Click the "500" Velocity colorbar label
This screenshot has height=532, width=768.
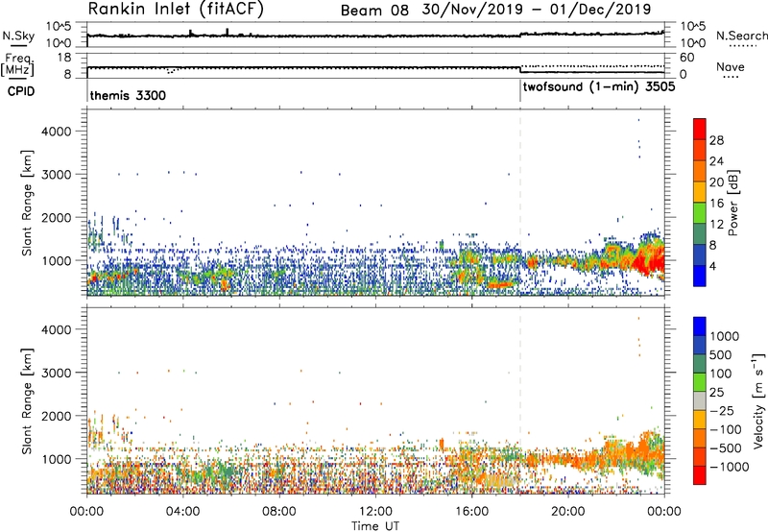pyautogui.click(x=720, y=354)
